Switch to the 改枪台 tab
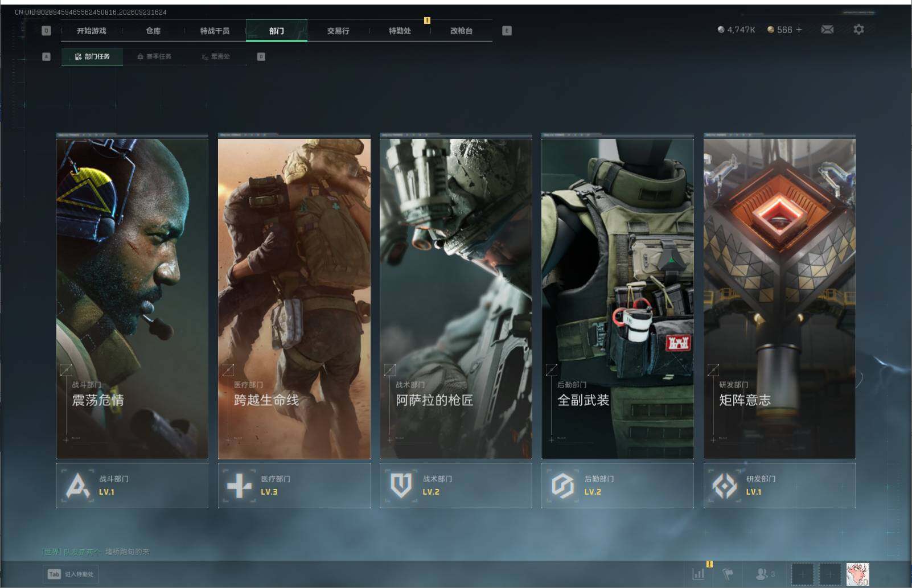The height and width of the screenshot is (588, 912). [461, 31]
